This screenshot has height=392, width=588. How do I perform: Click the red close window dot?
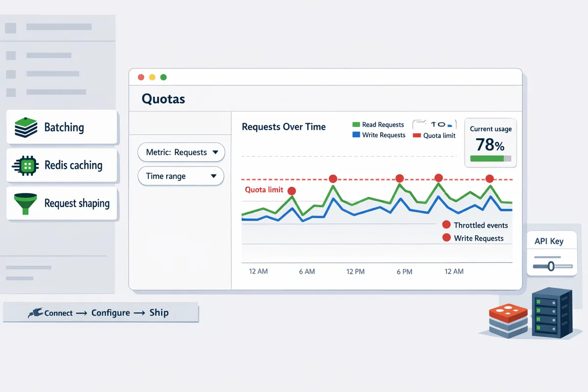click(141, 77)
